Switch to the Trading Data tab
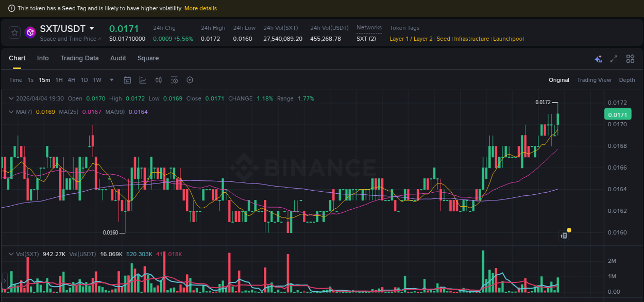 [79, 58]
